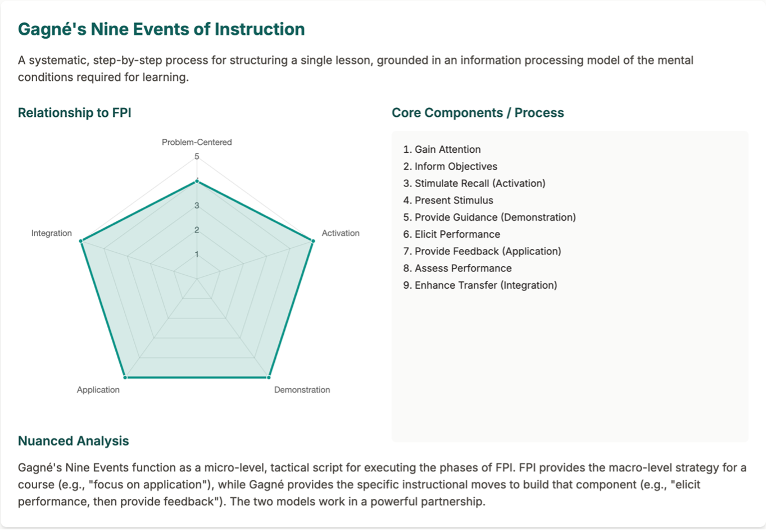Click the Nuanced Analysis heading
Viewport: 767px width, 532px height.
74,441
